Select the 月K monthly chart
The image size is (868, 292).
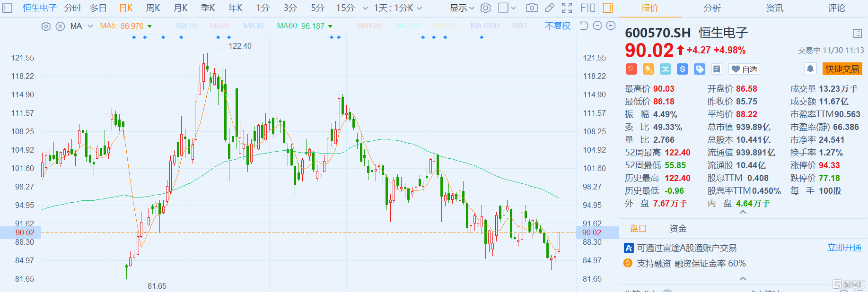(180, 8)
